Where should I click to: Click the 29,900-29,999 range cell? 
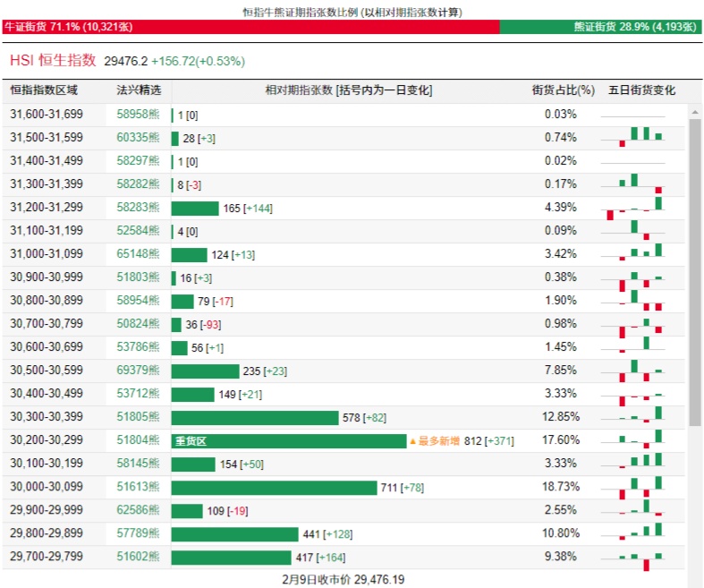tap(47, 510)
